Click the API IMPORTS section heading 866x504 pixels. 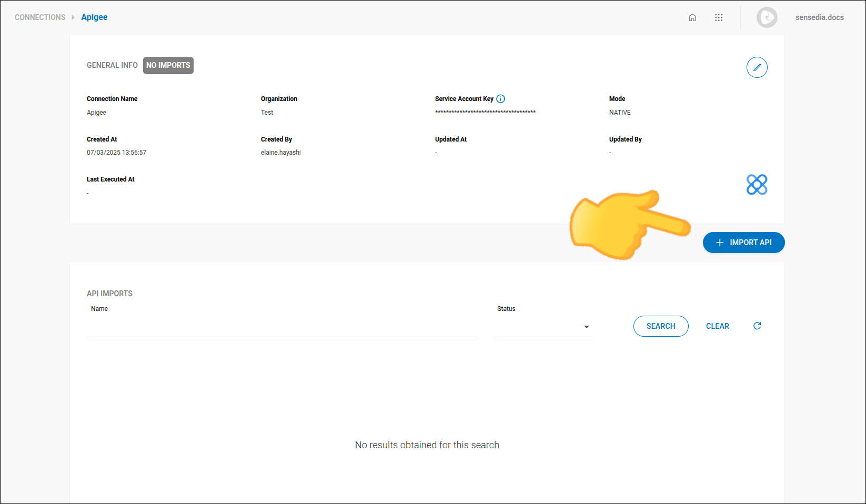click(x=109, y=293)
